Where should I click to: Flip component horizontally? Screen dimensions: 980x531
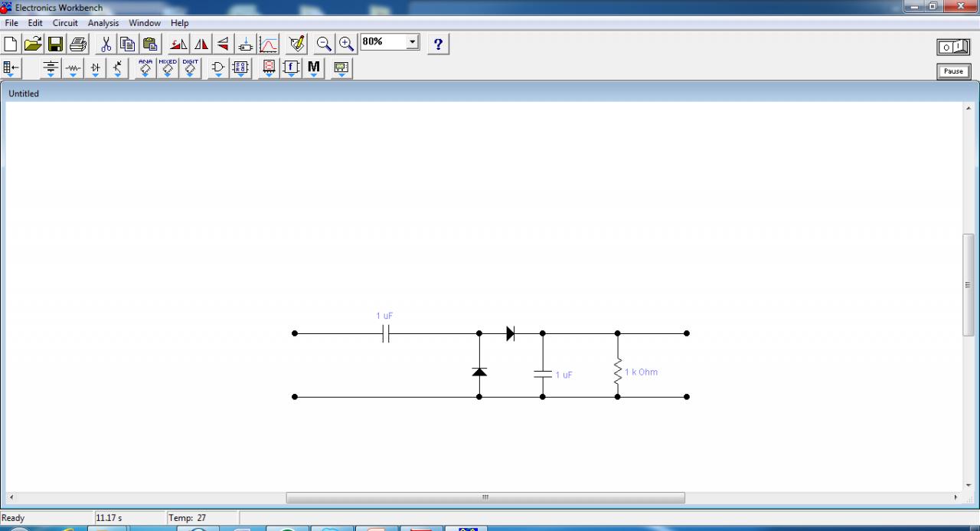[201, 44]
